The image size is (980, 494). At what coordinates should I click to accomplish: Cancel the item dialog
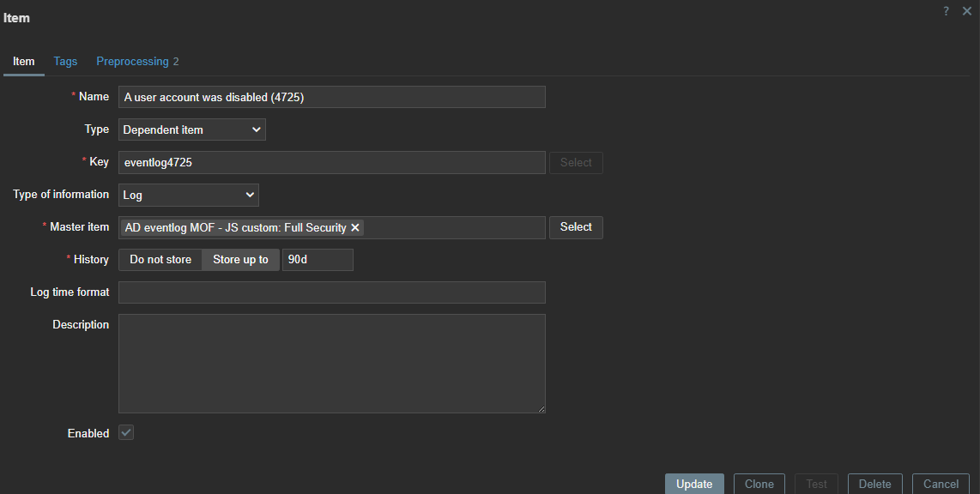click(x=941, y=484)
